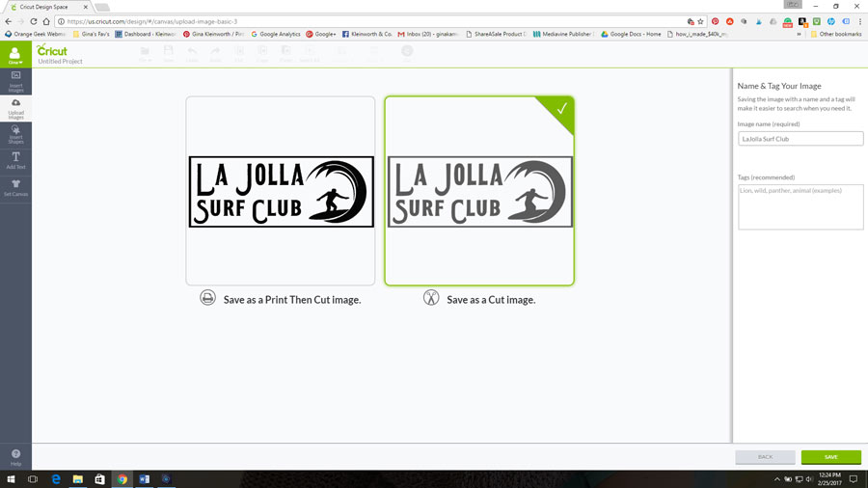Click the URL address bar
Screen dimensions: 868x488
(371, 21)
